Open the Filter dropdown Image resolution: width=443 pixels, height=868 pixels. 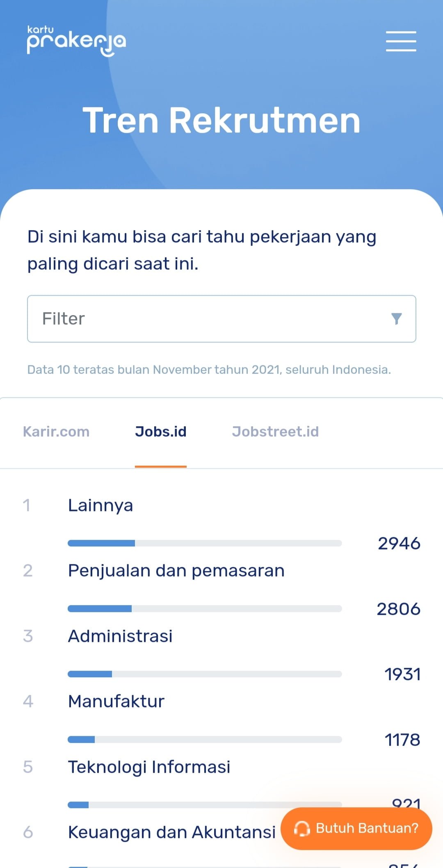pyautogui.click(x=221, y=319)
